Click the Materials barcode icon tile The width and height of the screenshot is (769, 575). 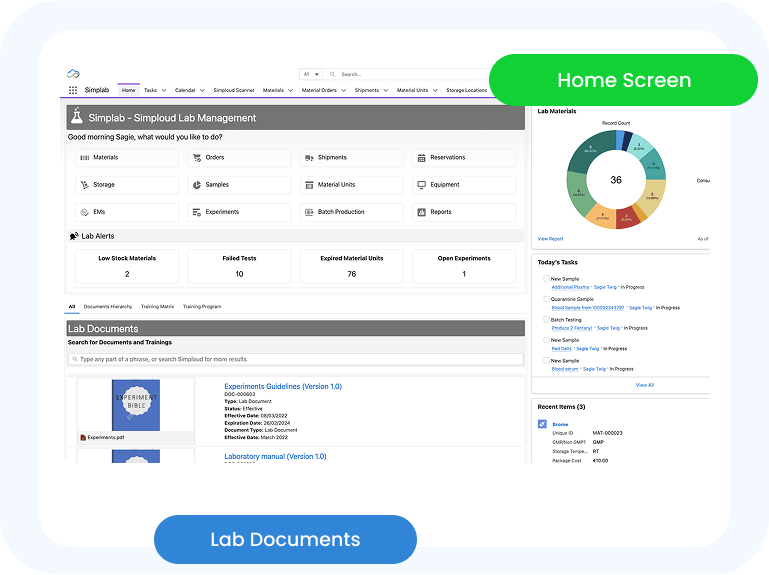click(x=84, y=158)
